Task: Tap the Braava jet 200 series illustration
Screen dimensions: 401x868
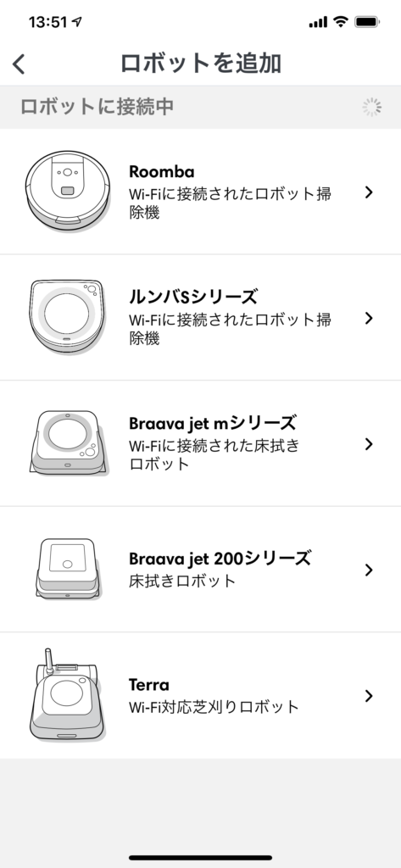Action: pyautogui.click(x=69, y=568)
